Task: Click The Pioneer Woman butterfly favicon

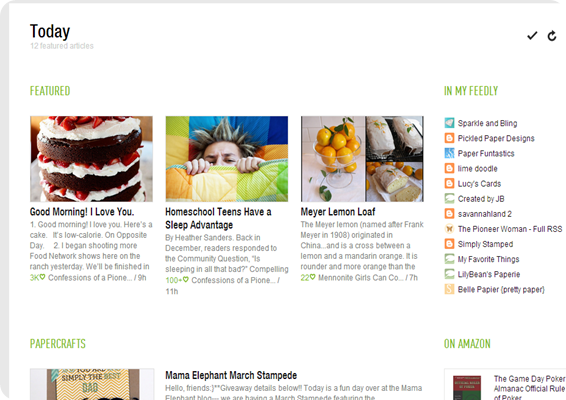Action: pos(449,229)
